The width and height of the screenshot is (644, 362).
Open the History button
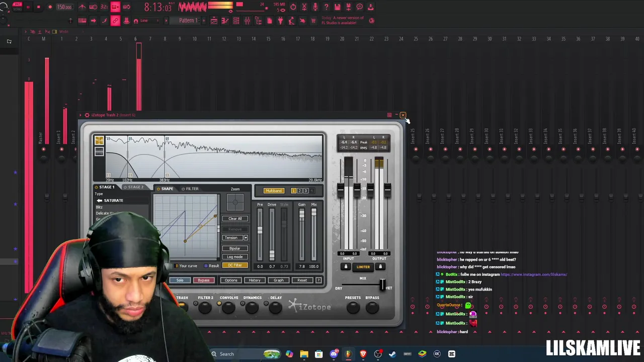click(255, 280)
